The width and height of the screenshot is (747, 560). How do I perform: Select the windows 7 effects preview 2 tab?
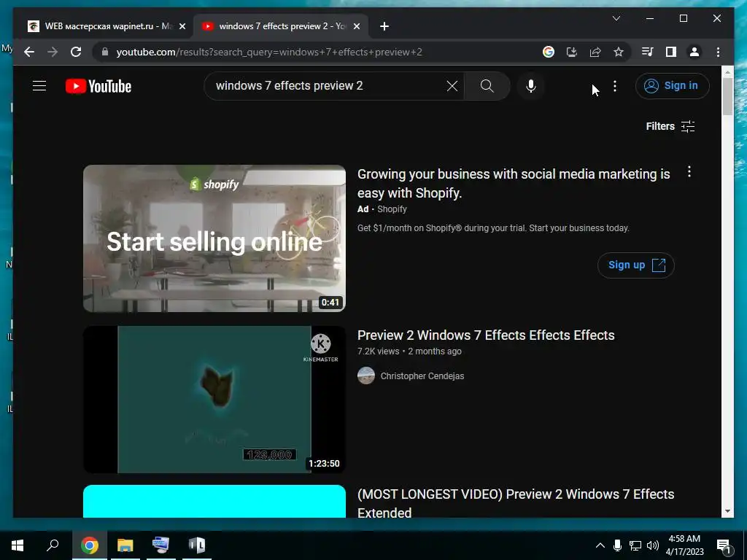click(x=281, y=26)
